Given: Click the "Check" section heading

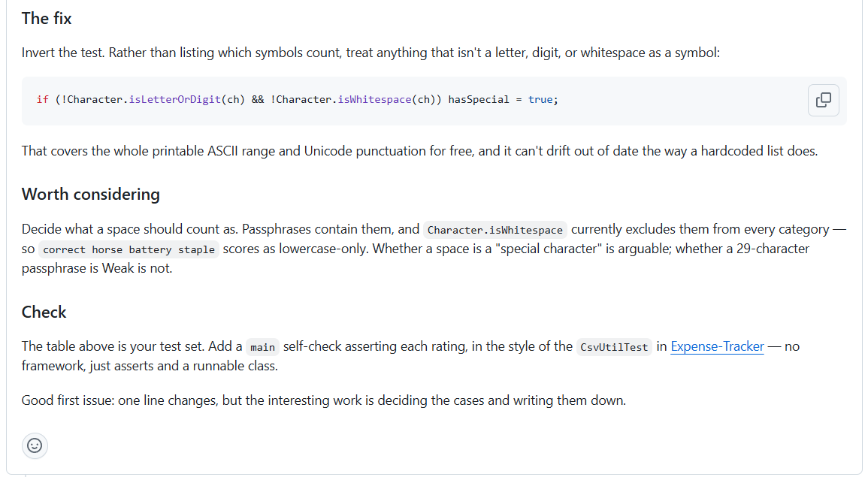Looking at the screenshot, I should click(x=44, y=312).
